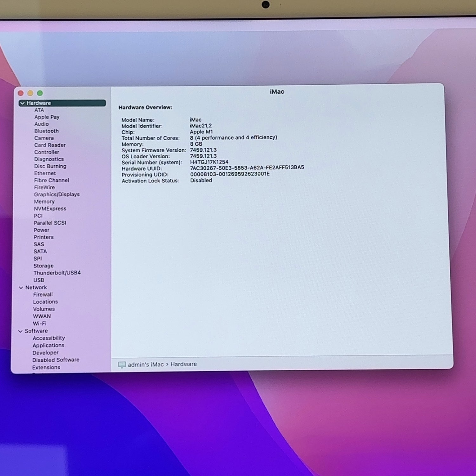Collapse the Network section chevron
Screen dimensions: 476x476
click(x=21, y=288)
